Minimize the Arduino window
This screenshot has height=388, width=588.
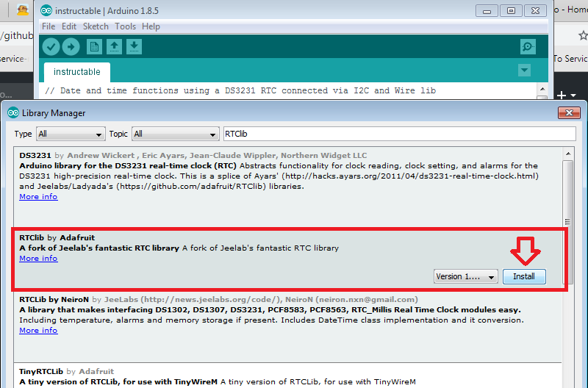click(487, 11)
